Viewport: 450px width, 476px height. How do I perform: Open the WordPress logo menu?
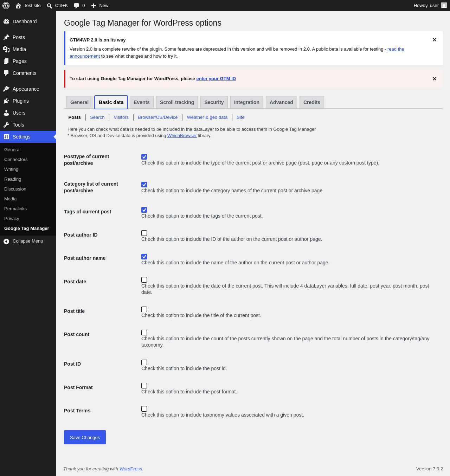point(6,6)
